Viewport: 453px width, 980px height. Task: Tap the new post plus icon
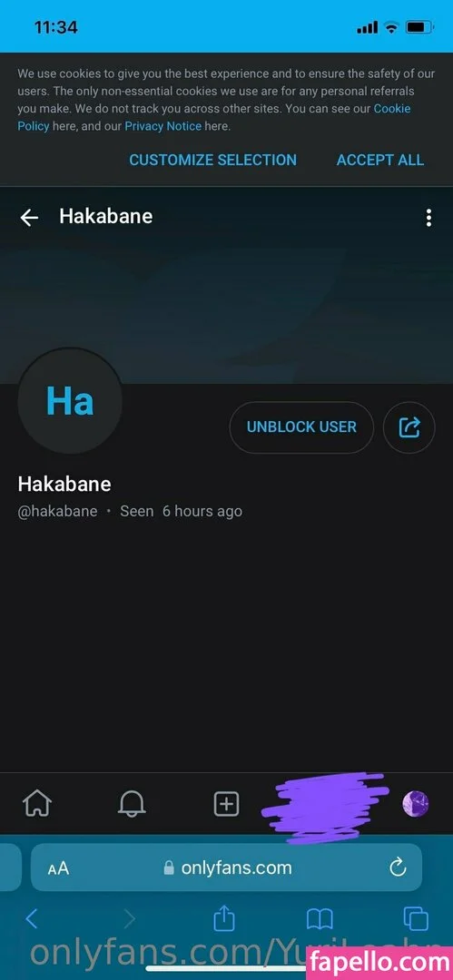pos(227,803)
